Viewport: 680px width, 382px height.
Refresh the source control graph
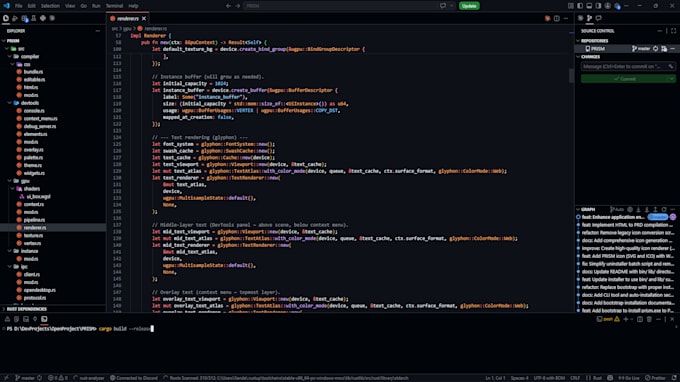pyautogui.click(x=664, y=209)
